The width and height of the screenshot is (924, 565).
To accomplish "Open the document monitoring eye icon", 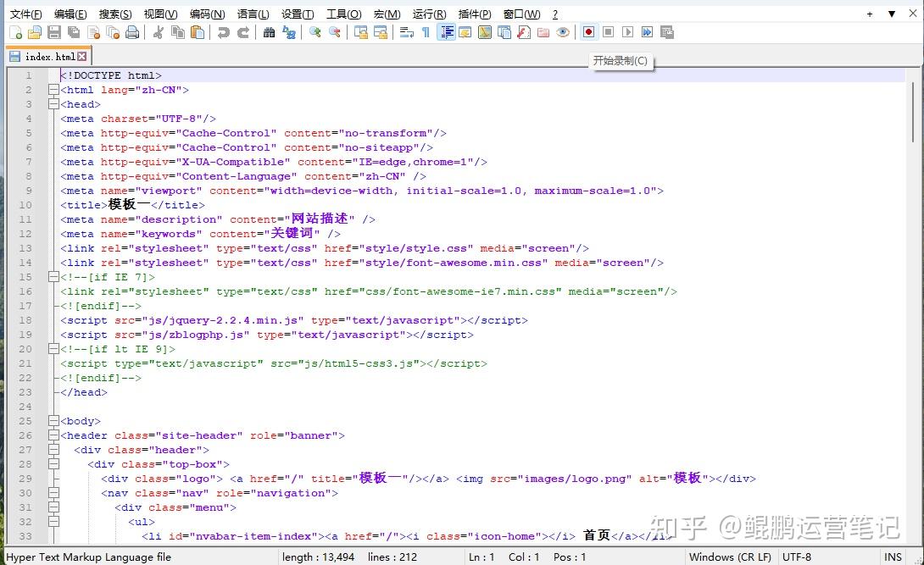I will tap(564, 31).
